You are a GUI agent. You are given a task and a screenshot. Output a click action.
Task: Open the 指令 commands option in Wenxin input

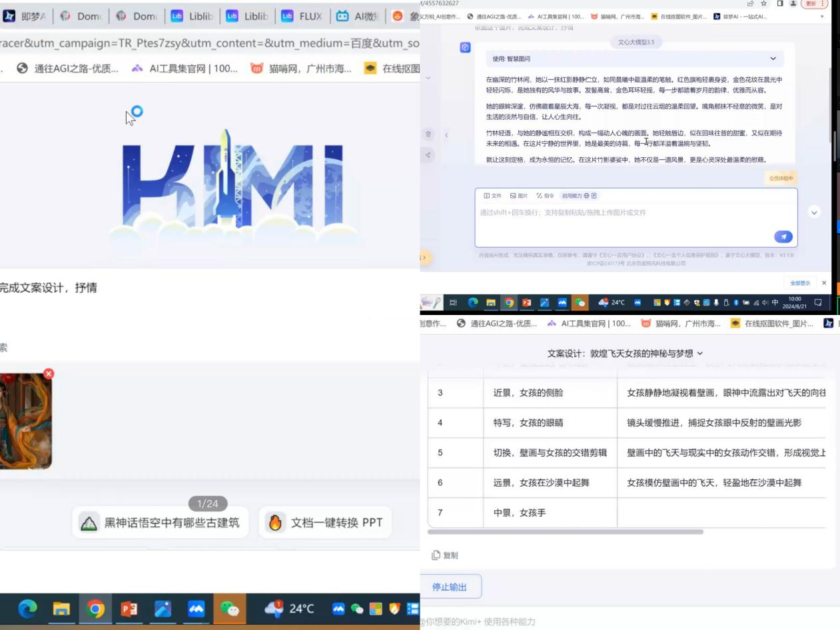coord(545,196)
